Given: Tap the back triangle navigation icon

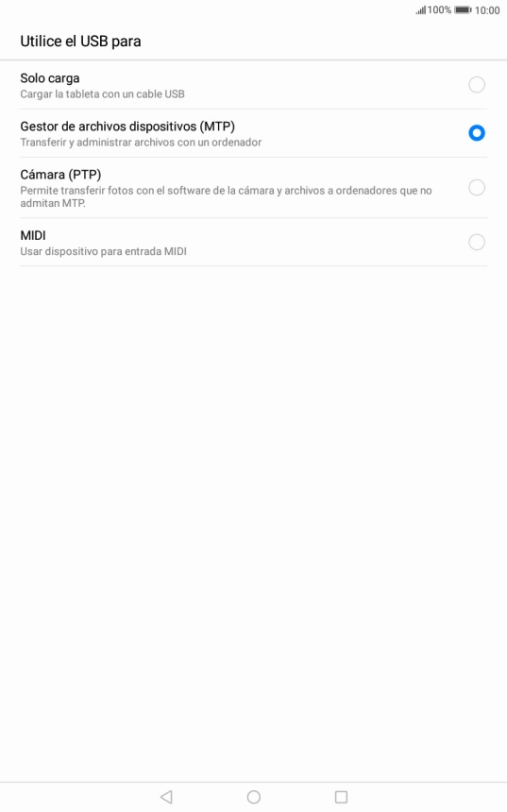Looking at the screenshot, I should coord(166,797).
